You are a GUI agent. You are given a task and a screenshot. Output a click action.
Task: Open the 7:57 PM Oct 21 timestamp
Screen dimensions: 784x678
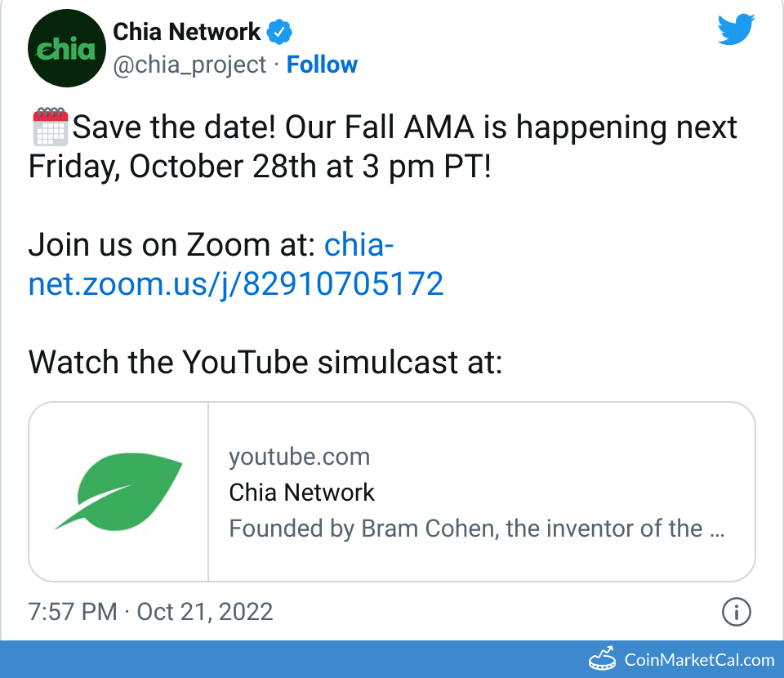pyautogui.click(x=151, y=611)
